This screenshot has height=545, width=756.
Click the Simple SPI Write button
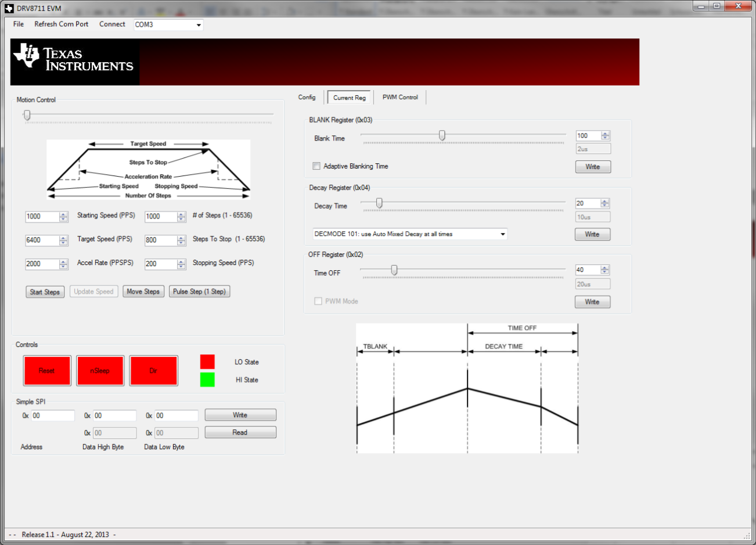pyautogui.click(x=240, y=415)
